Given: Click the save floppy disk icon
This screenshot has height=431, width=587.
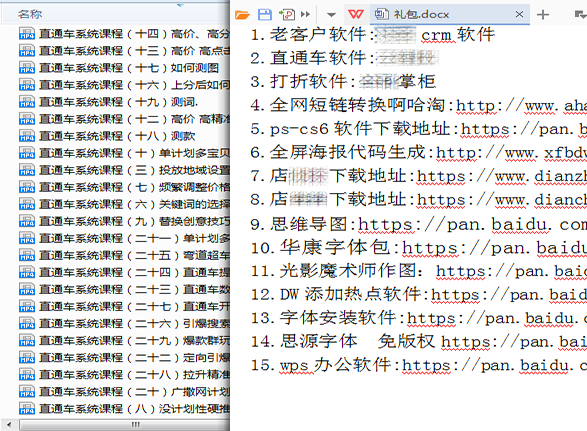Looking at the screenshot, I should click(x=265, y=15).
